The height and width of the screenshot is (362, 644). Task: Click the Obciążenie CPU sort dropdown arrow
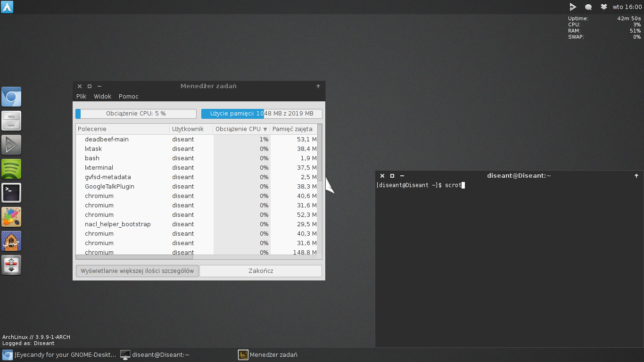(x=265, y=129)
